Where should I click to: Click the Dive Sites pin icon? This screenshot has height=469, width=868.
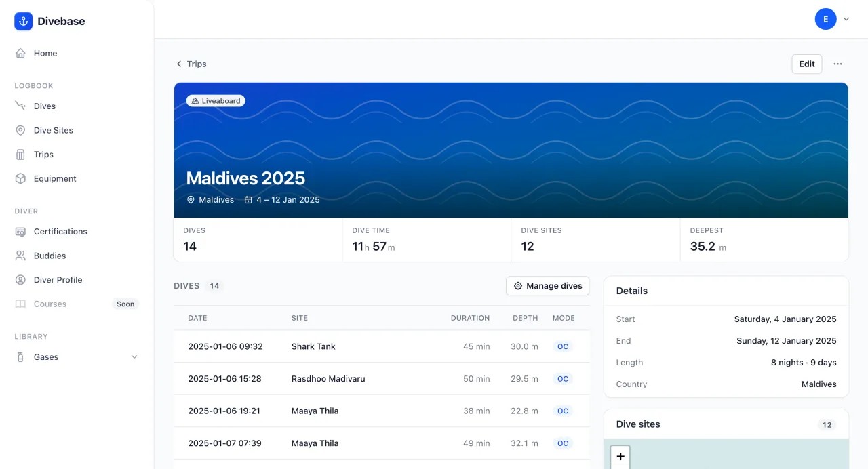[20, 130]
